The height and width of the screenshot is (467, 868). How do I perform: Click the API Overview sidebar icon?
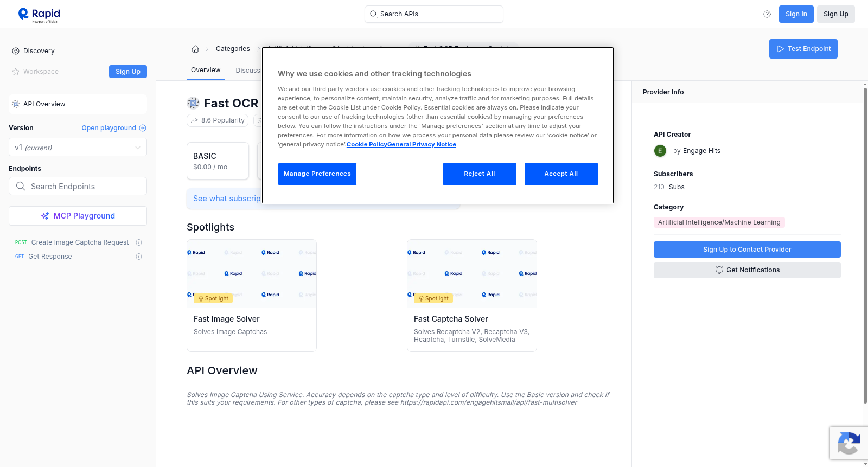pyautogui.click(x=16, y=104)
